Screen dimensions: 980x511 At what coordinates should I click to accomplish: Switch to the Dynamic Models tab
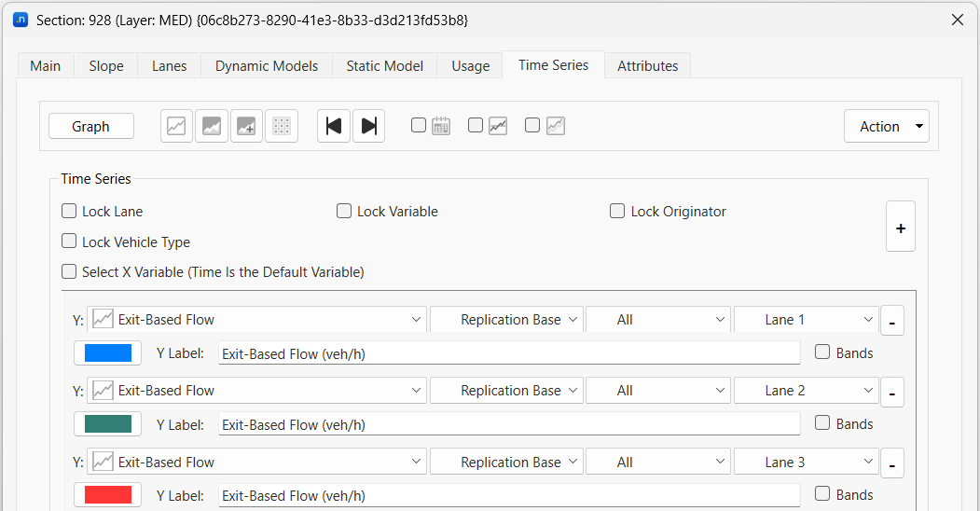(x=267, y=66)
